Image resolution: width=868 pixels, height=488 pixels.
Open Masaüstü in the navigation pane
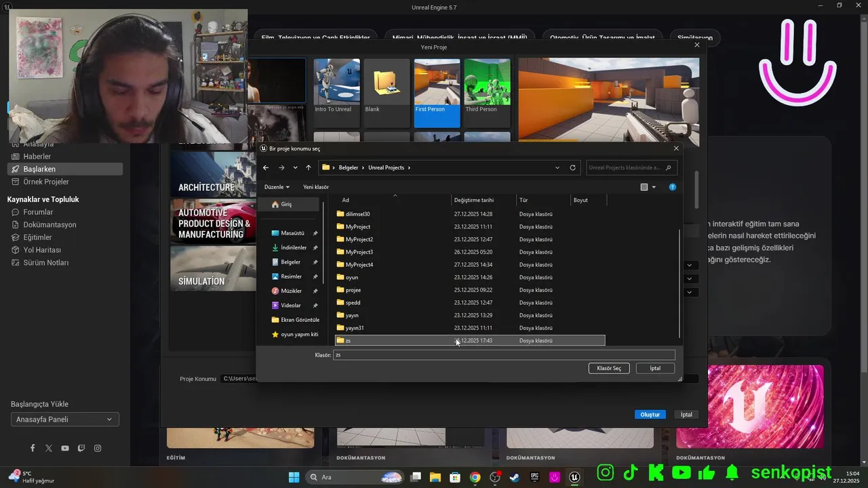[294, 233]
